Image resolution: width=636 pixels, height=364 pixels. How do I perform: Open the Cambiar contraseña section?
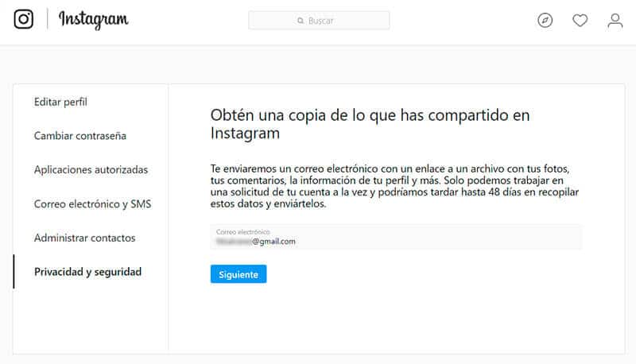[x=79, y=136]
